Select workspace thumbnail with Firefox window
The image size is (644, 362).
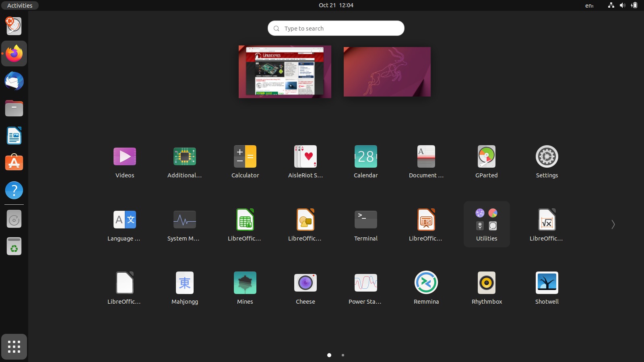pyautogui.click(x=285, y=72)
